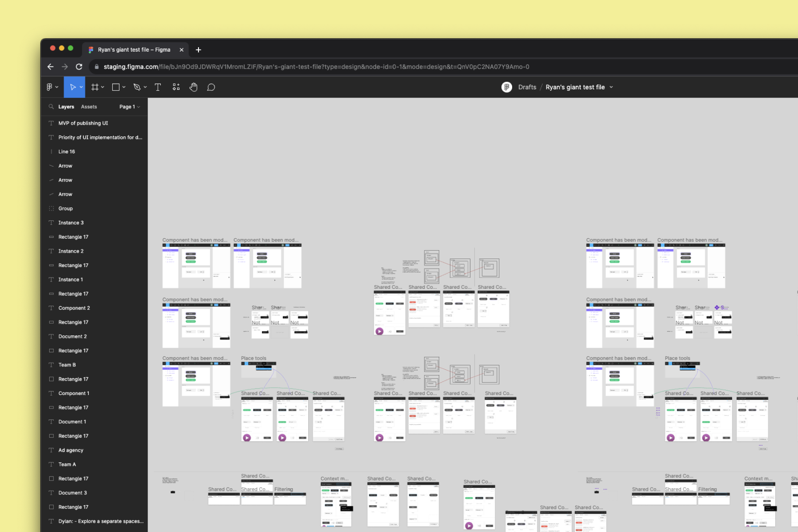This screenshot has height=532, width=798.
Task: Go forward in browser history
Action: tap(65, 66)
